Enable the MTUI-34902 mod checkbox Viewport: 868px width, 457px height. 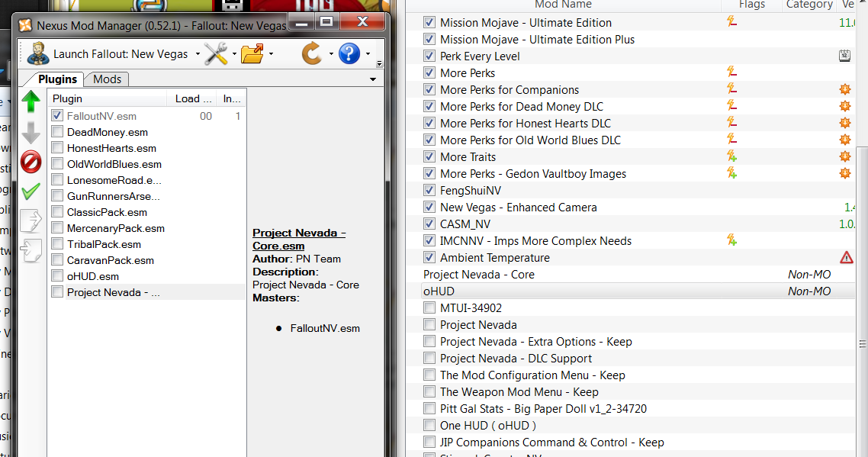pos(429,307)
